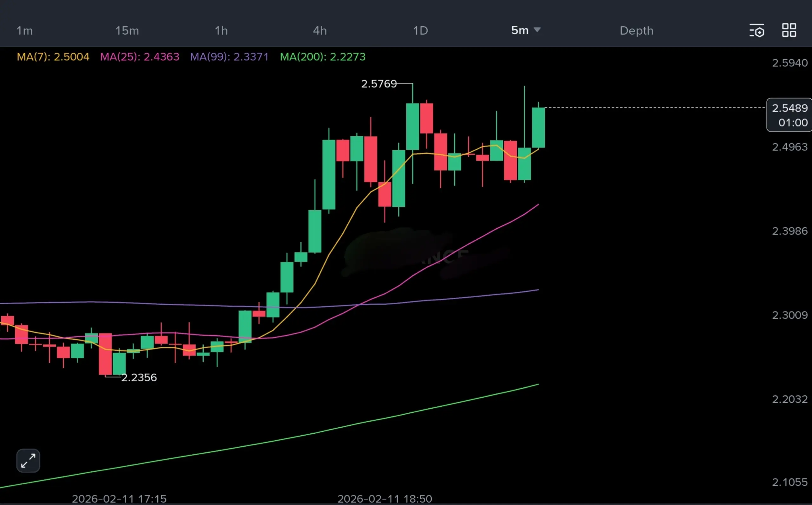Tap the MA(99) indicator value
Screen dimensions: 812x505
click(251, 57)
